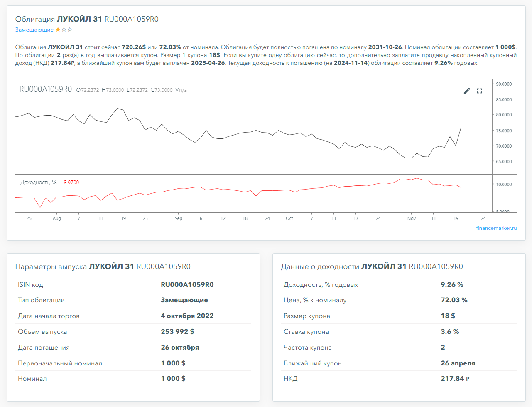532x407 pixels.
Task: Click the Данные о доходности panel heading
Action: coord(372,266)
